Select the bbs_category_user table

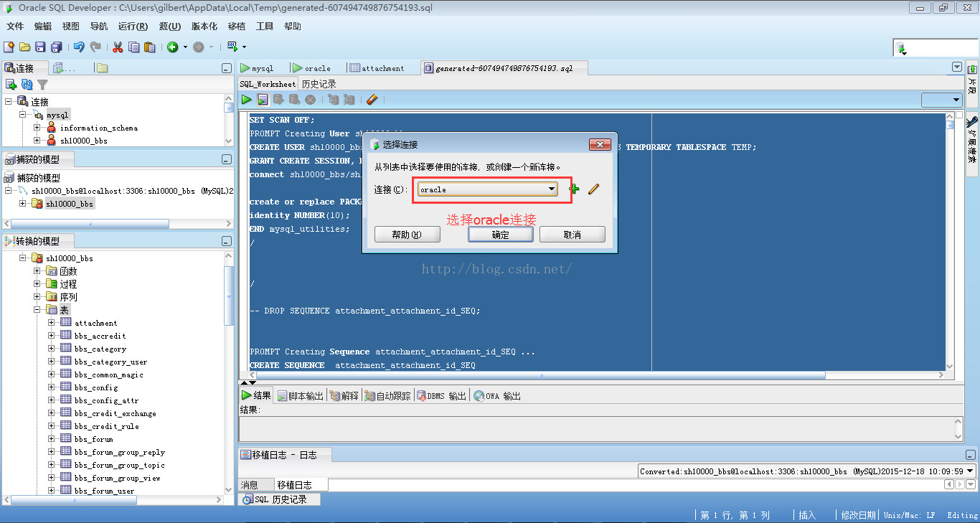pyautogui.click(x=110, y=362)
